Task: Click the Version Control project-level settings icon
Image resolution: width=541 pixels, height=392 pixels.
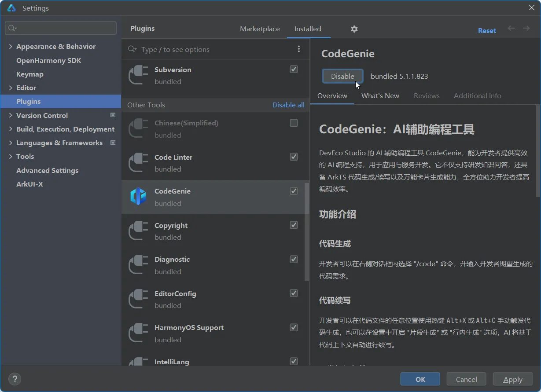Action: pyautogui.click(x=113, y=115)
